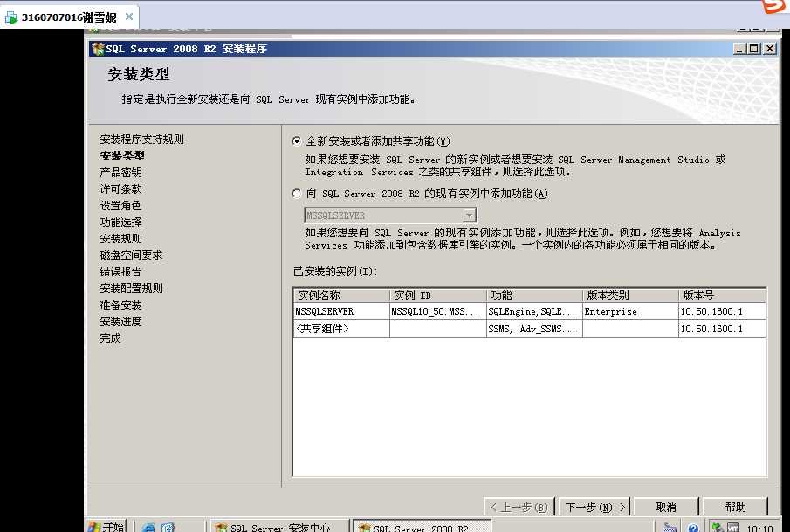Image resolution: width=790 pixels, height=532 pixels.
Task: Close the 3160707016谢雪妮 VM tab
Action: tap(129, 17)
